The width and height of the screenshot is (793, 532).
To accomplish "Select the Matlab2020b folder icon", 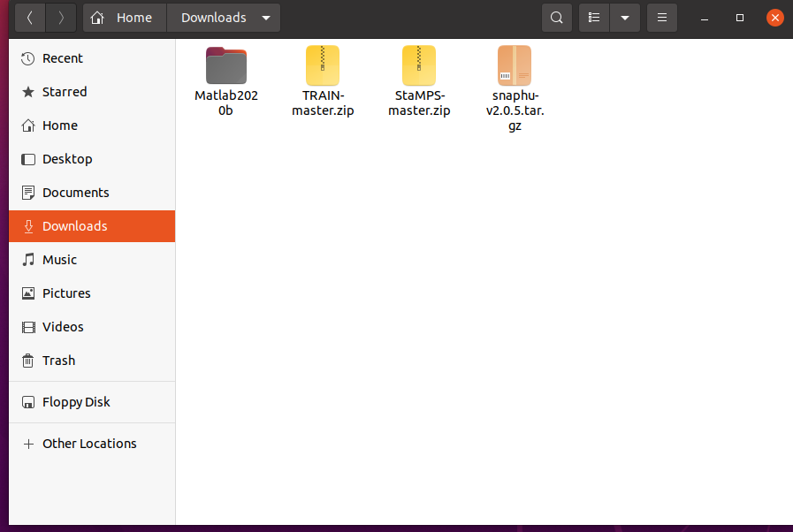I will 226,65.
